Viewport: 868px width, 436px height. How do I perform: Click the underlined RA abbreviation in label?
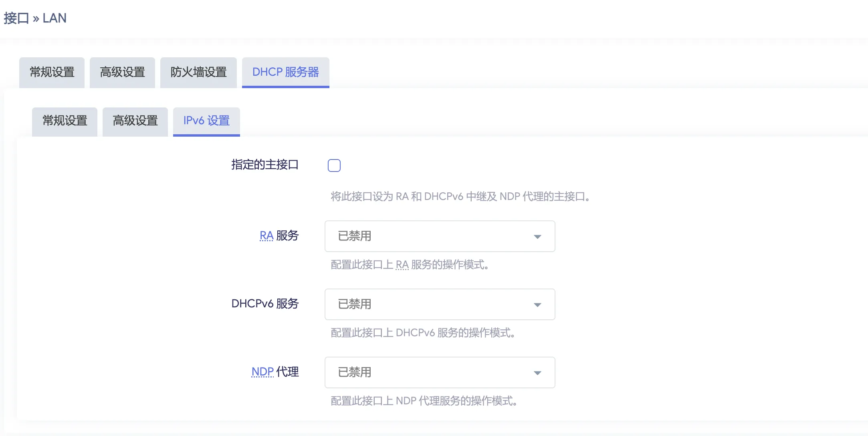click(266, 236)
